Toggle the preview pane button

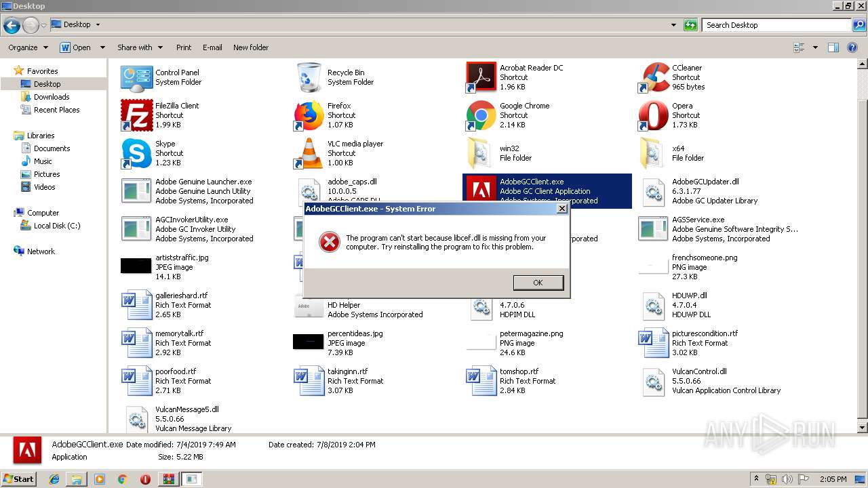coord(833,47)
